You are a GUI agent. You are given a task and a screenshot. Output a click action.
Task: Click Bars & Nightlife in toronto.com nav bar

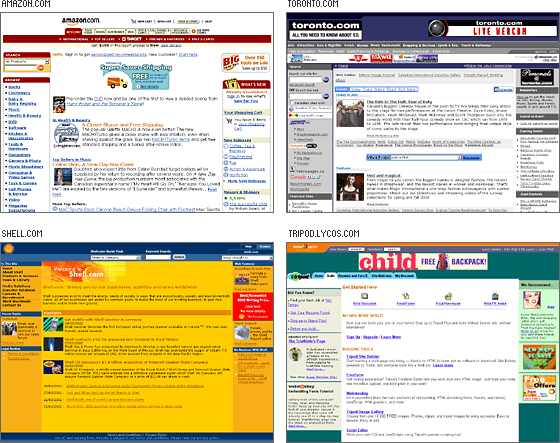[329, 45]
